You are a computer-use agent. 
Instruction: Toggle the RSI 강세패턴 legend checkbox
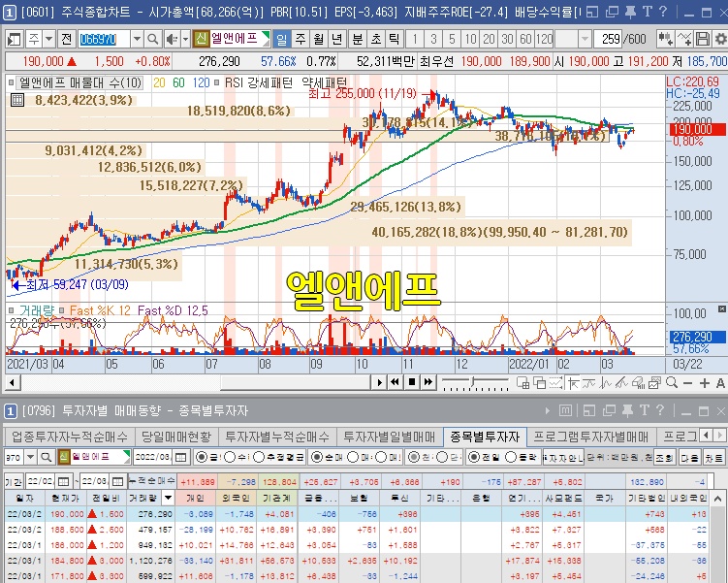(216, 83)
